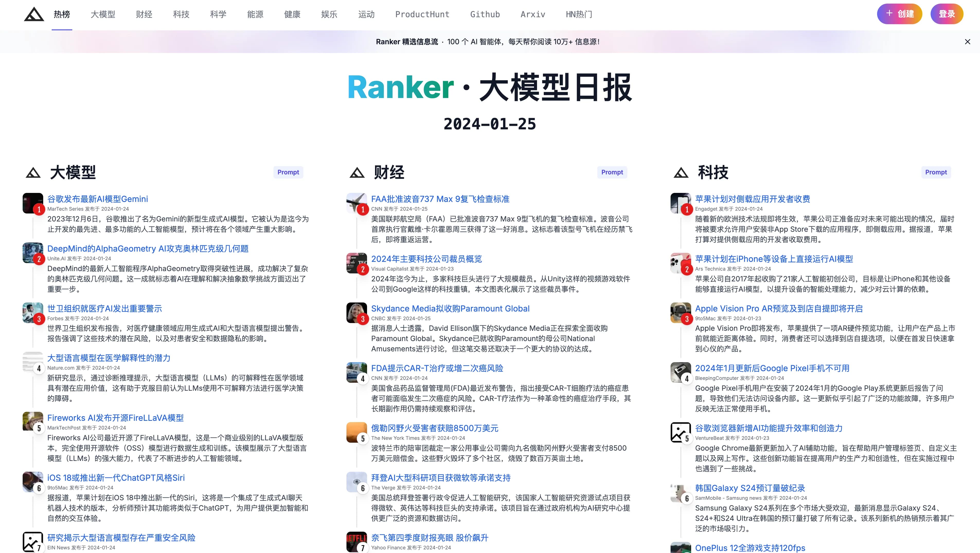
Task: Click placeholder image icon for 研究揭示大型语言模型 article
Action: [33, 542]
